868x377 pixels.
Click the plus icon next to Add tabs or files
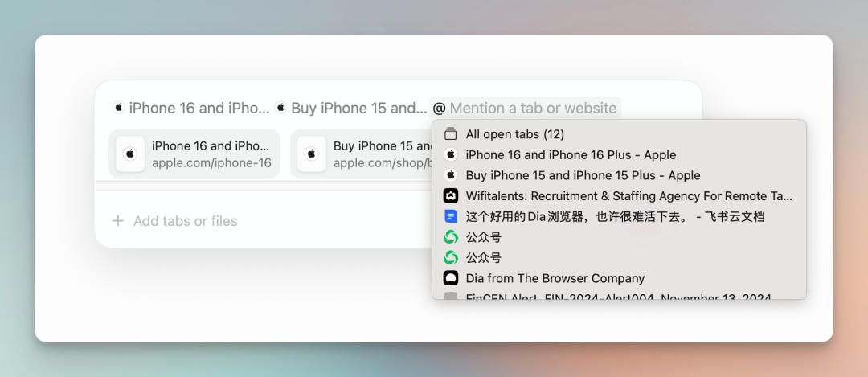tap(118, 221)
